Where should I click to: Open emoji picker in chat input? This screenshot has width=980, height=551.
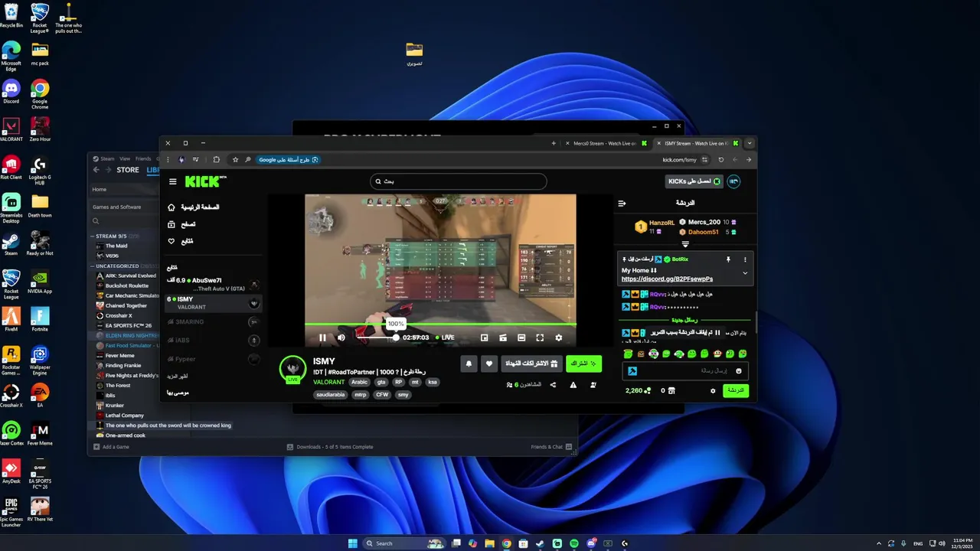pos(739,371)
